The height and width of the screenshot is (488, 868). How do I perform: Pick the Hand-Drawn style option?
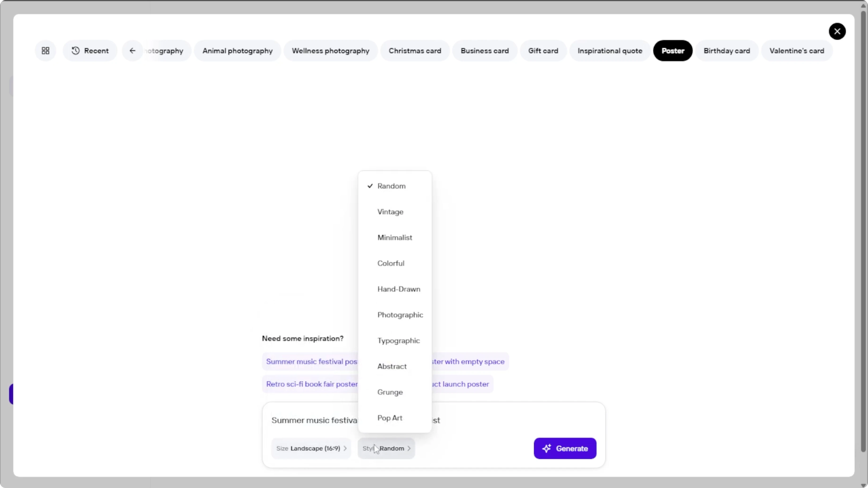pyautogui.click(x=395, y=289)
